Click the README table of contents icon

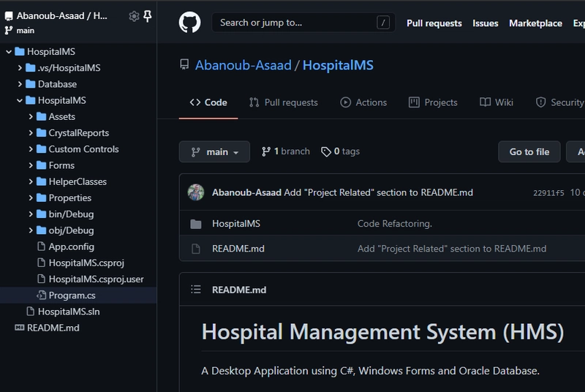click(195, 290)
